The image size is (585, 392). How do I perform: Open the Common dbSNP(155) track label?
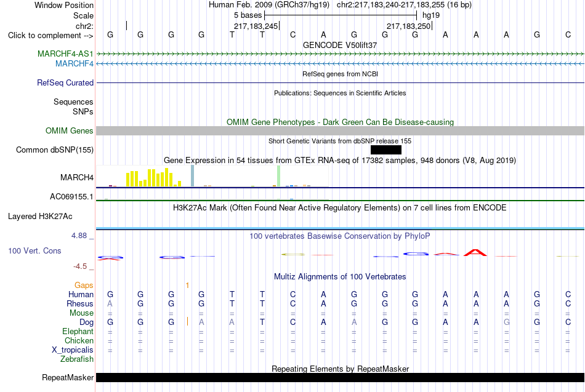pos(54,150)
